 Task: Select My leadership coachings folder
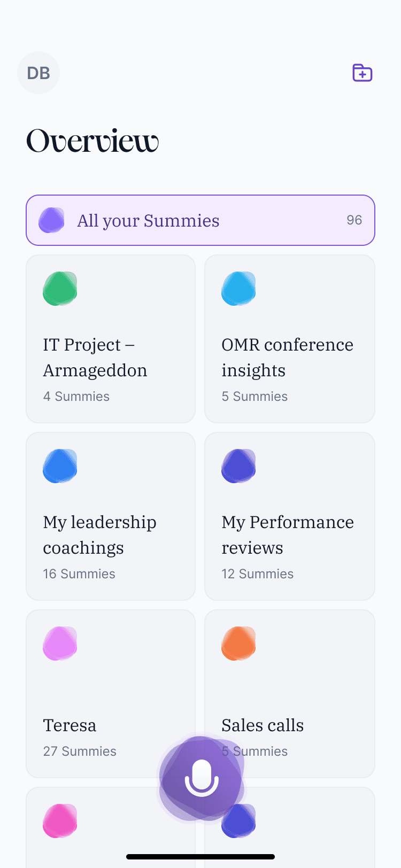tap(99, 535)
